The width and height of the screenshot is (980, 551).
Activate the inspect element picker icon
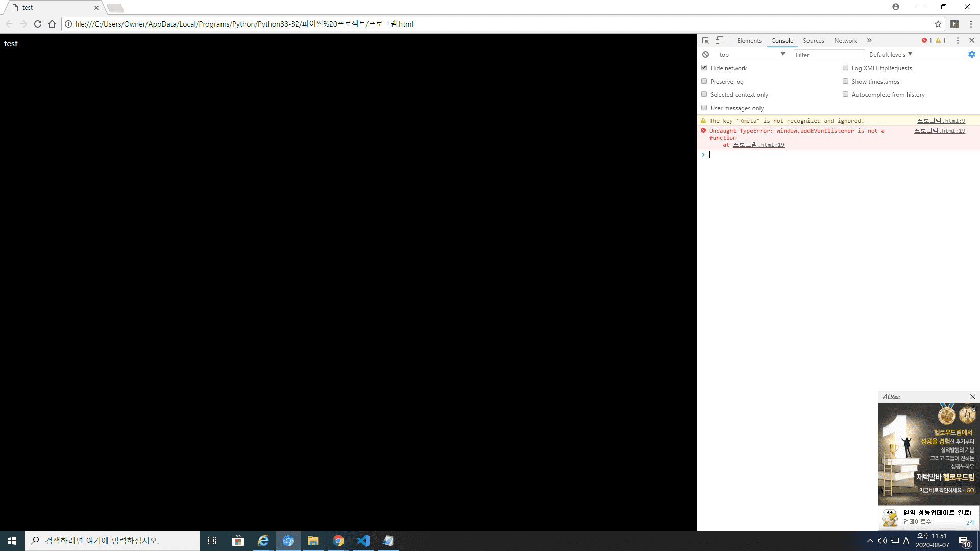(x=705, y=41)
